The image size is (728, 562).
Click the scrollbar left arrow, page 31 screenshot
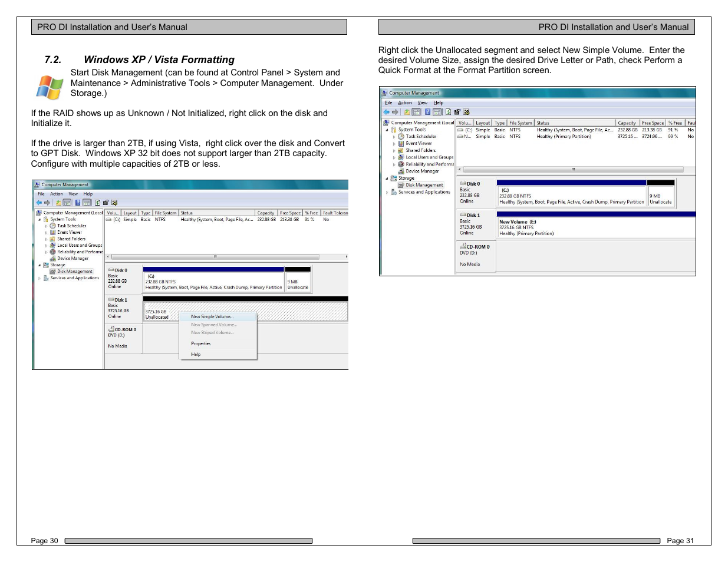pyautogui.click(x=460, y=169)
